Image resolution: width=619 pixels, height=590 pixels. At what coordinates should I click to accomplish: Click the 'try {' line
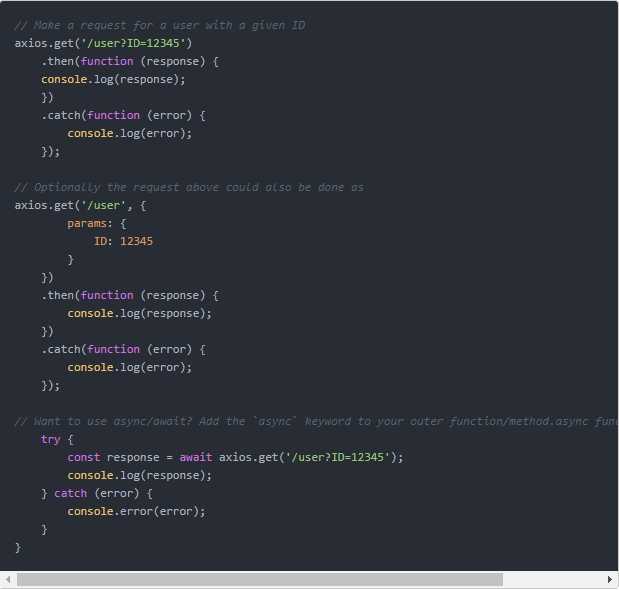(x=57, y=439)
